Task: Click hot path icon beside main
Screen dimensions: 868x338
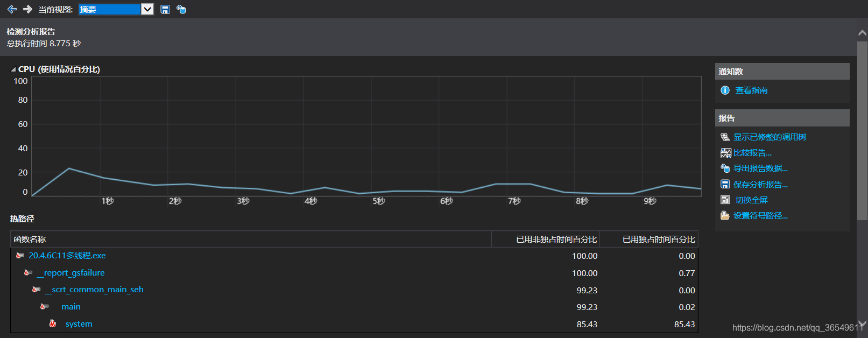Action: [44, 307]
